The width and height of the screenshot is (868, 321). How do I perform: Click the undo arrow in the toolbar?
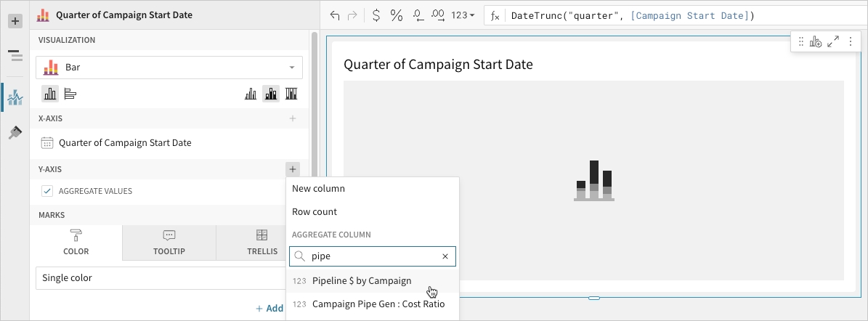click(334, 15)
